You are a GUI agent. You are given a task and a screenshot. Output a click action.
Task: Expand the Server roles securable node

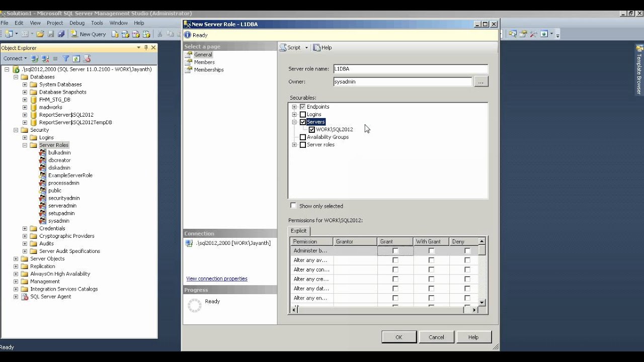coord(294,145)
